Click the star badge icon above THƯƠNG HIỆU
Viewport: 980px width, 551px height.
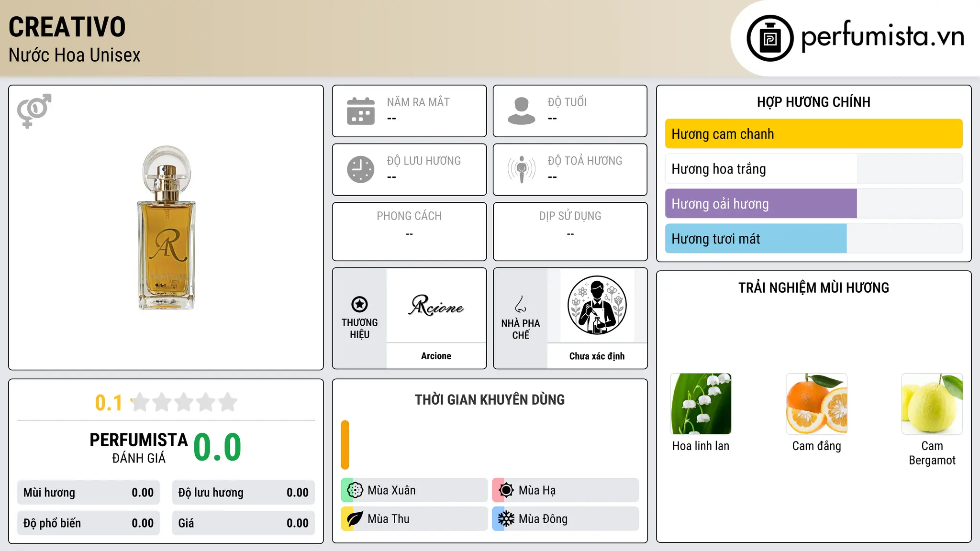359,304
